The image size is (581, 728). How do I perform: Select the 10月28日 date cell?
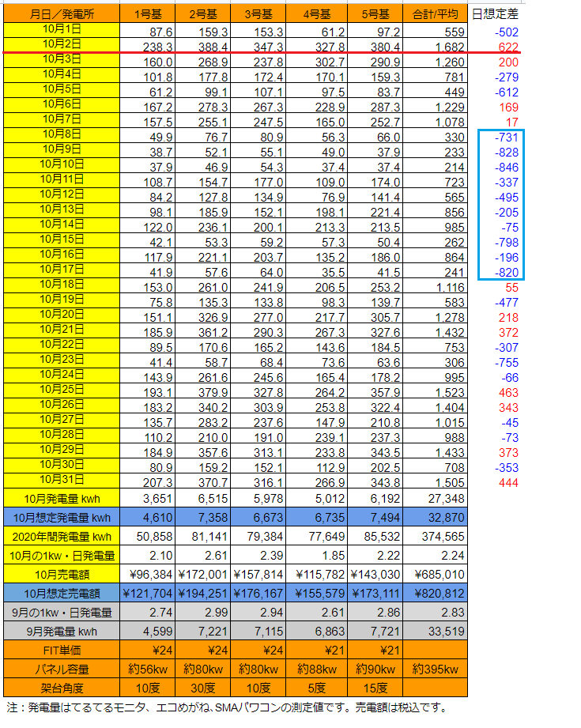[x=62, y=435]
